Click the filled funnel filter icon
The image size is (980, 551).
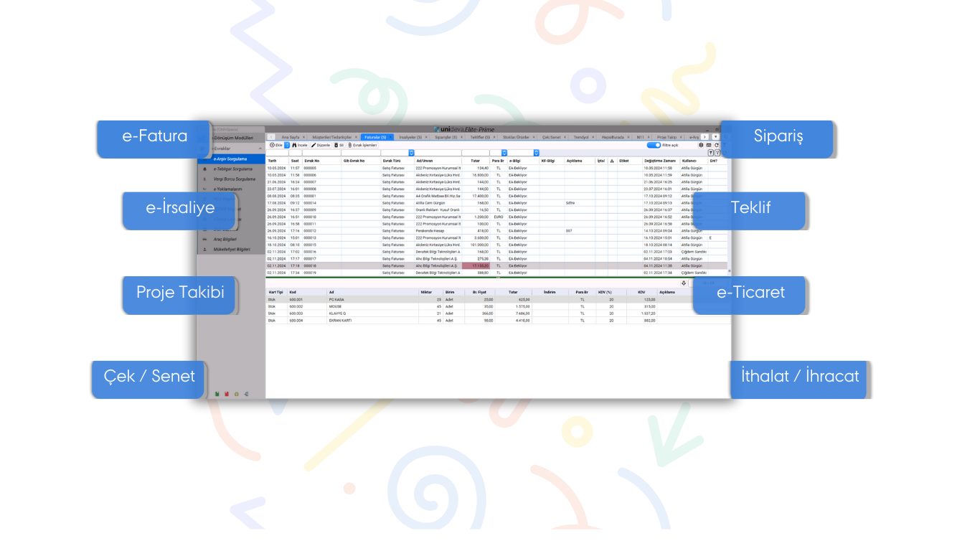[x=711, y=153]
